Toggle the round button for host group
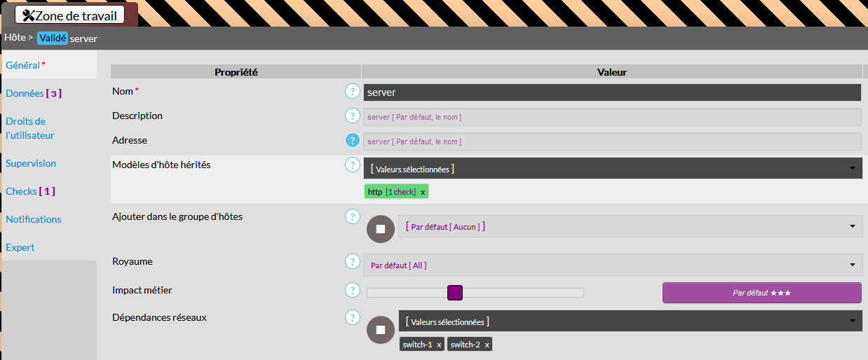Screen dimensions: 868x360 click(x=381, y=229)
